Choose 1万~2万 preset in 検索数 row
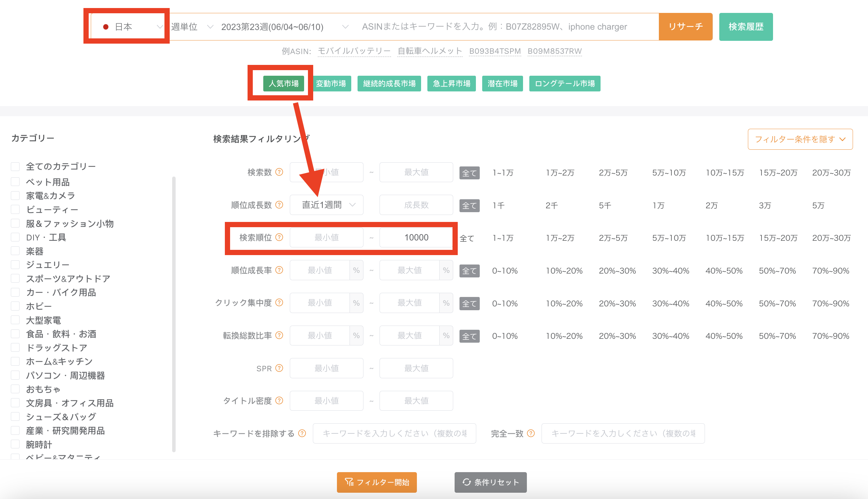 tap(560, 173)
